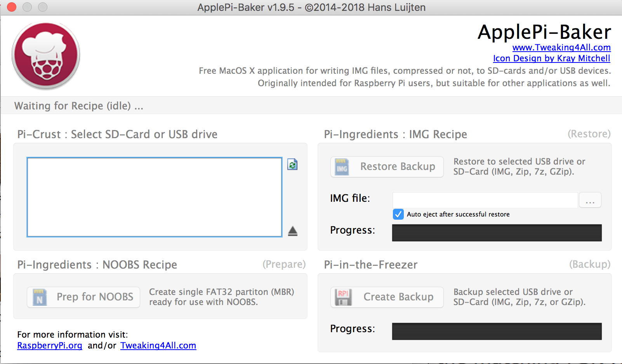Screen dimensions: 622x364
Task: Close the ApplePi-Baker window
Action: (x=12, y=7)
